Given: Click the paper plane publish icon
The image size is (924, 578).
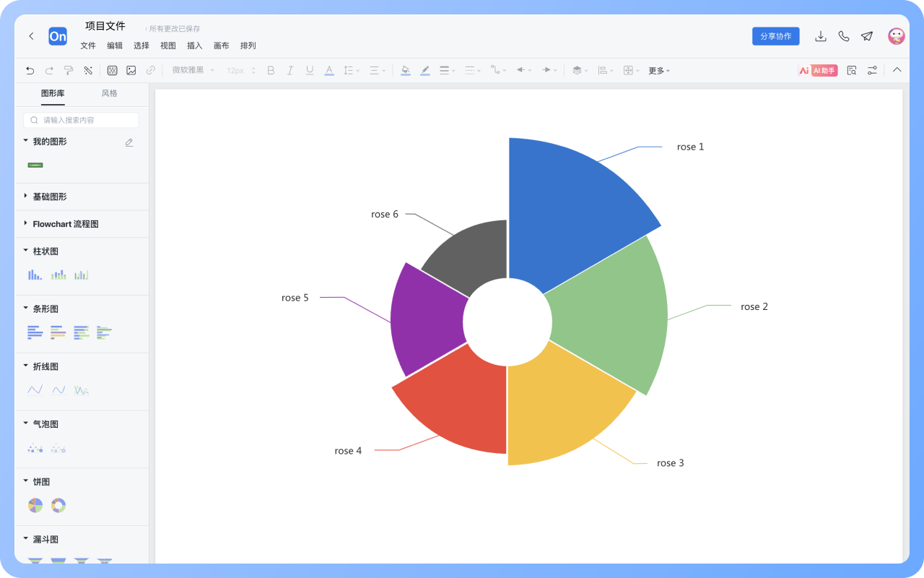Looking at the screenshot, I should point(867,36).
